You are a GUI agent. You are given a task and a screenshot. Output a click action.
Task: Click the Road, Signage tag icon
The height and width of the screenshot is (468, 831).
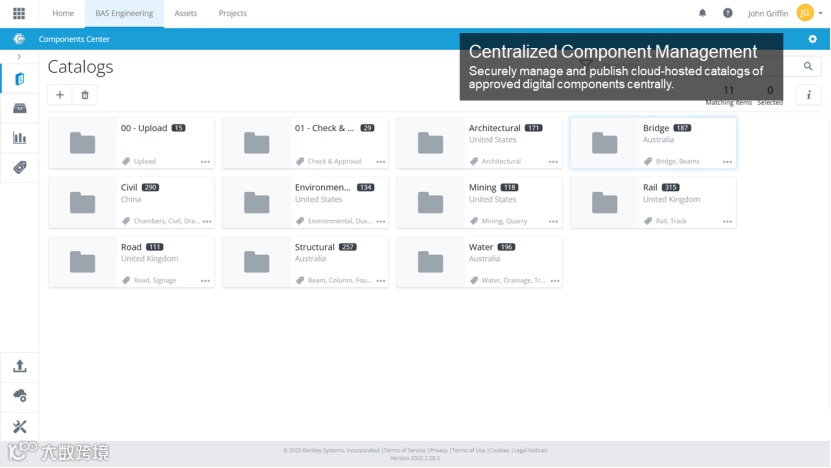pos(126,280)
